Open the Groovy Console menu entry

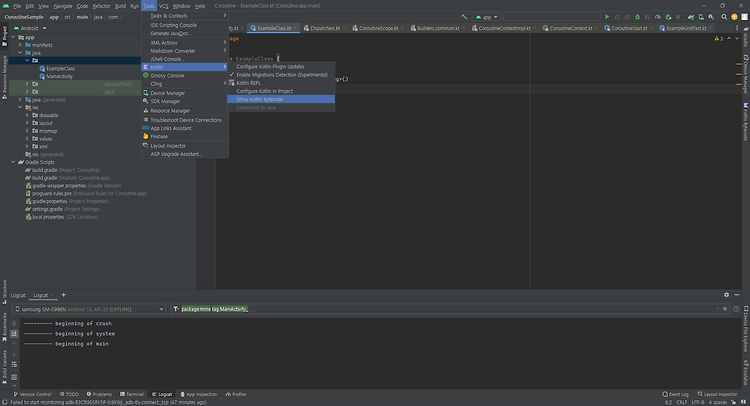(185, 75)
